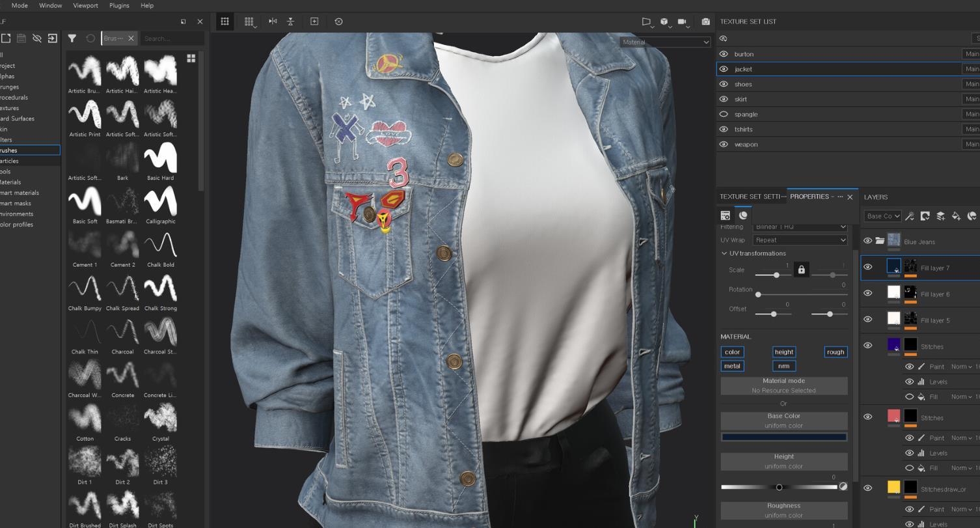
Task: Select the Chalk Bold brush thumbnail
Action: click(x=160, y=246)
